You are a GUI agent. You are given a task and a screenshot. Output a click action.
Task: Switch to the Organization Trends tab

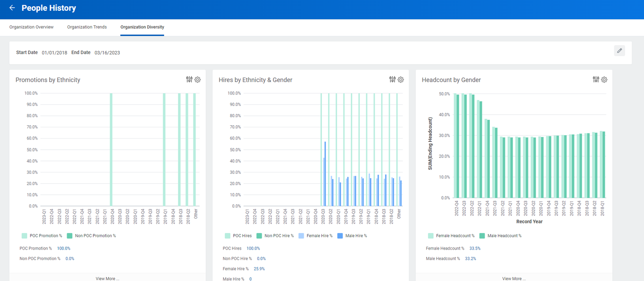click(x=87, y=27)
